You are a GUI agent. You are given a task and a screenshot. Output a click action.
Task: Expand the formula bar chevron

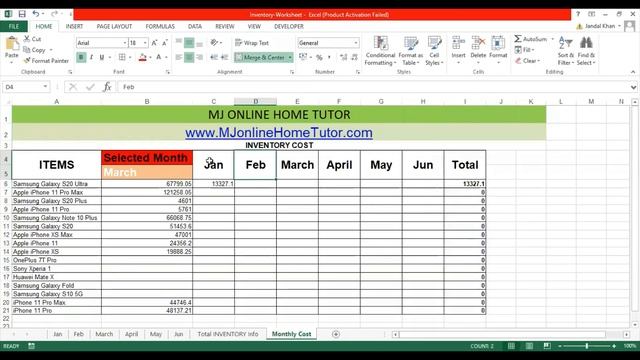click(x=633, y=87)
